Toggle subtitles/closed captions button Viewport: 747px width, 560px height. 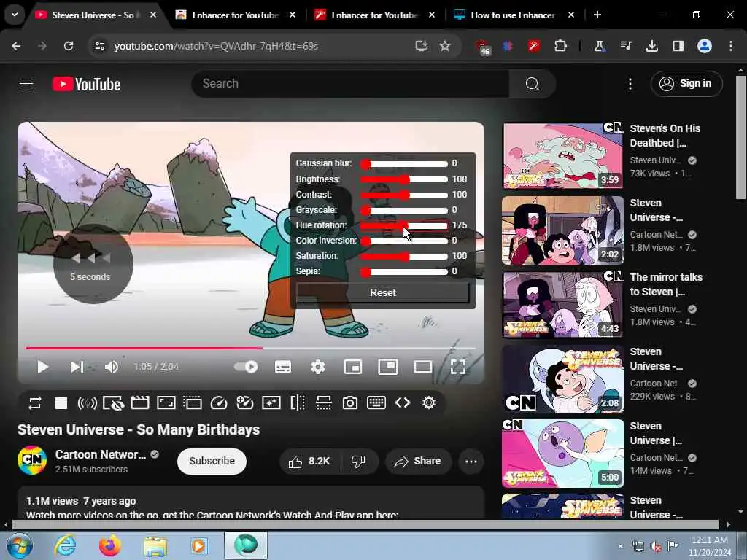[283, 367]
